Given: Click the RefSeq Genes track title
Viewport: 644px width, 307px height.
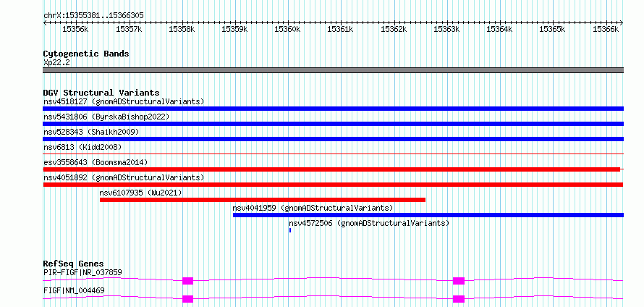Looking at the screenshot, I should coord(74,264).
